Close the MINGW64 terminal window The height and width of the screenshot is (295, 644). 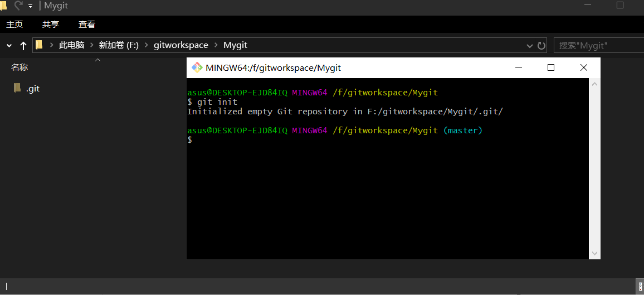click(584, 68)
